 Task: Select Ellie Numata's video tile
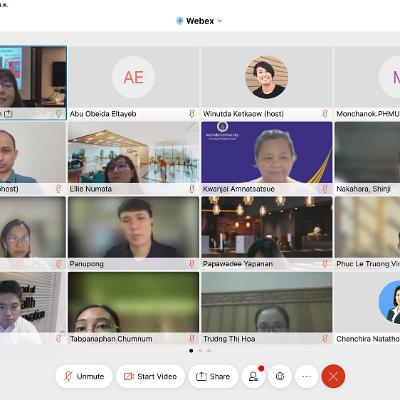(x=133, y=158)
